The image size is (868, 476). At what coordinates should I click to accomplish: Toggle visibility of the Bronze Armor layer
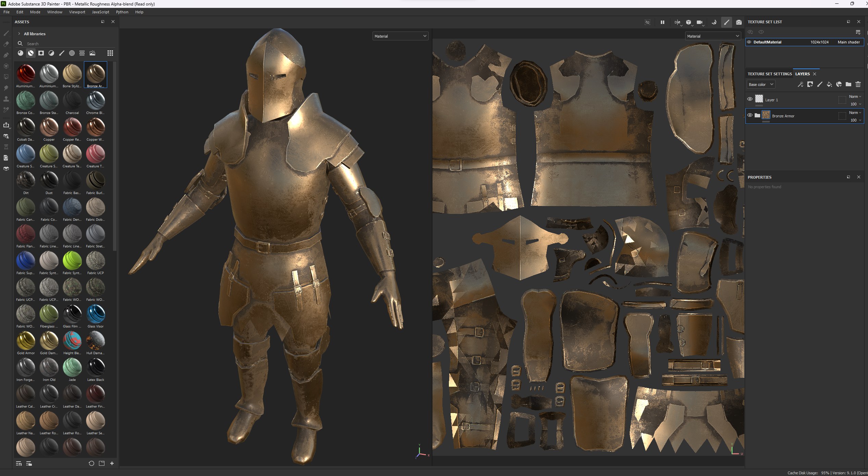[750, 115]
